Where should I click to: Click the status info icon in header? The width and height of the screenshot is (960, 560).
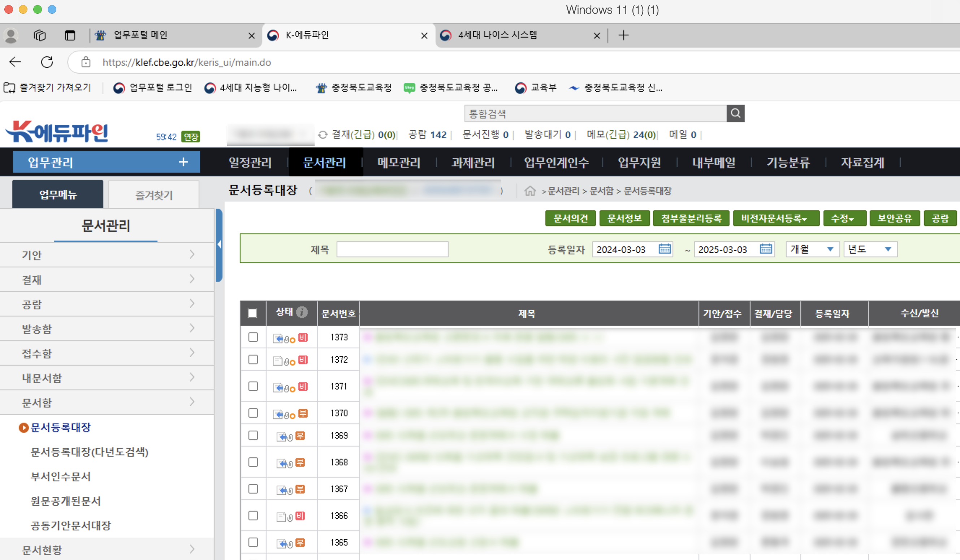point(302,313)
